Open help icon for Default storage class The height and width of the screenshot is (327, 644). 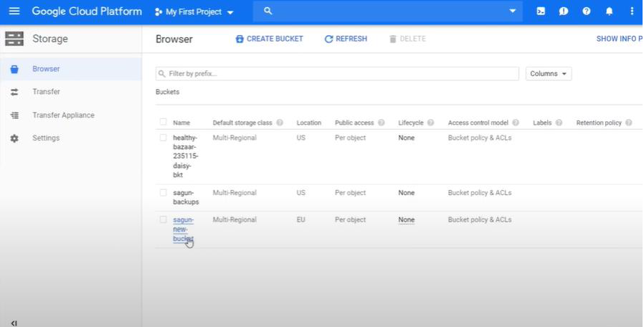(280, 123)
